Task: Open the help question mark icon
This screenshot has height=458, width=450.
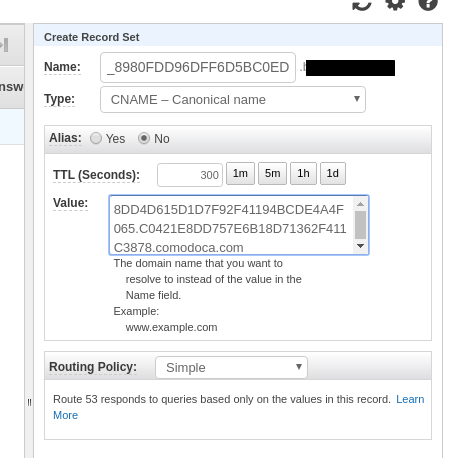Action: tap(428, 4)
